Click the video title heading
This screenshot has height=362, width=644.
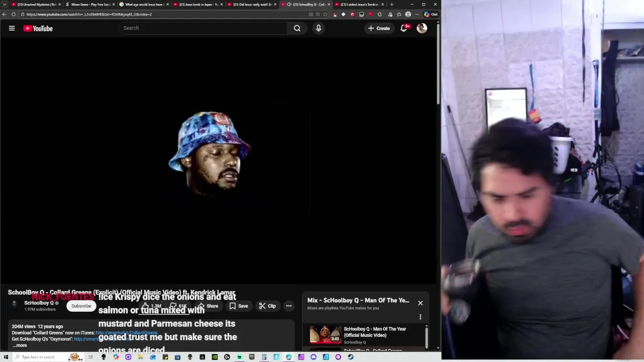click(122, 292)
